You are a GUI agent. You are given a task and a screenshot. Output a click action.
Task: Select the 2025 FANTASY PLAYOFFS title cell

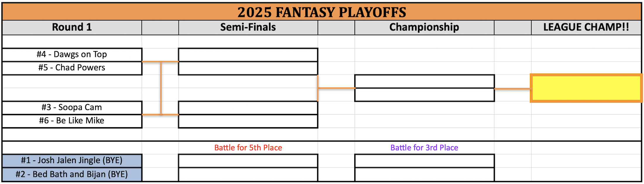321,12
